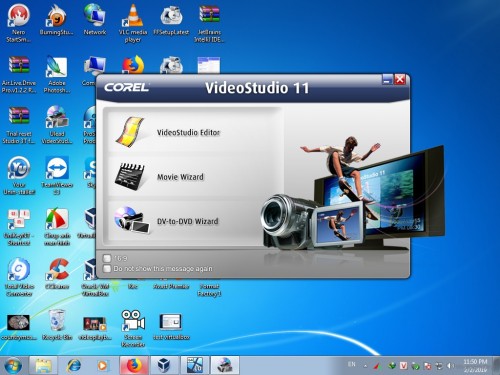Select the videoplayback file on the desktop

[95, 328]
